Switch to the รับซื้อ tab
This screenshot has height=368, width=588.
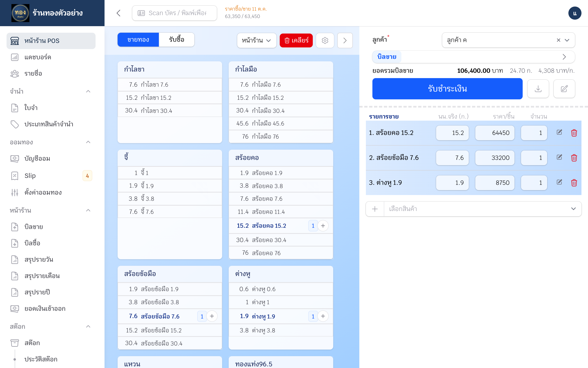[176, 40]
